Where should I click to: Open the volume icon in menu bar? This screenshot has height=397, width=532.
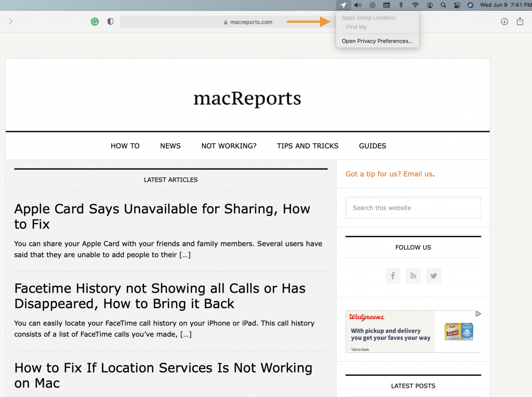coord(357,5)
